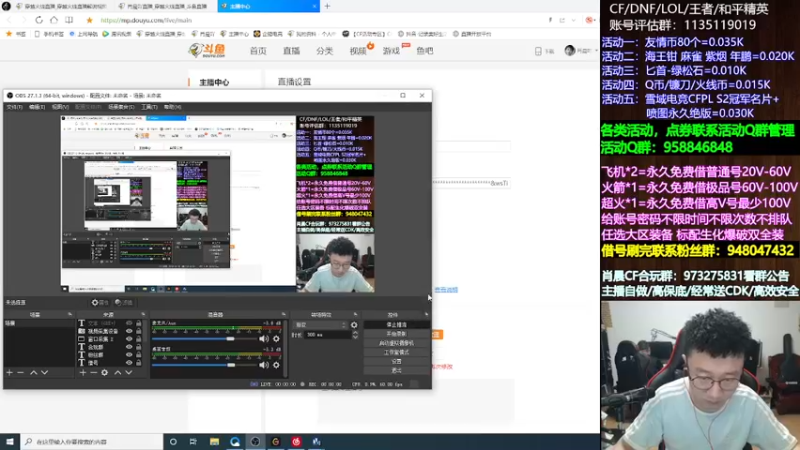The width and height of the screenshot is (800, 450).
Task: Click the Windows taskbar search box
Action: click(x=92, y=441)
